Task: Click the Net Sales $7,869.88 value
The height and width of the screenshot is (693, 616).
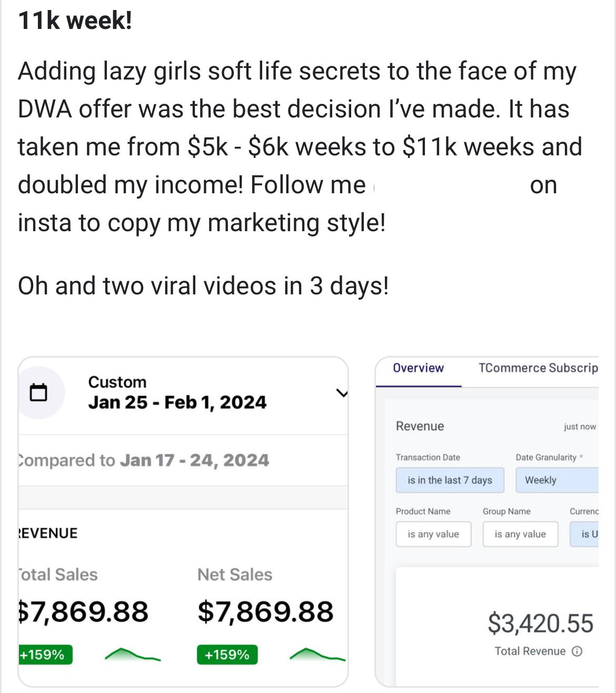Action: coord(265,612)
